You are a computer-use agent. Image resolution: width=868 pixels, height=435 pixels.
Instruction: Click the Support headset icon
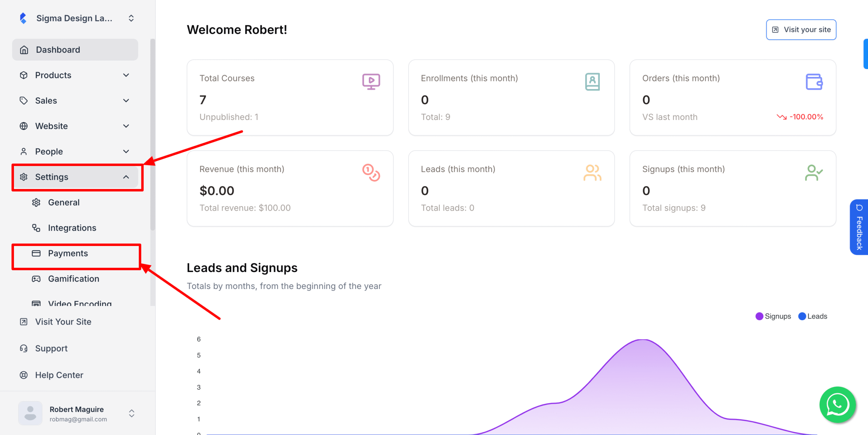pos(23,348)
